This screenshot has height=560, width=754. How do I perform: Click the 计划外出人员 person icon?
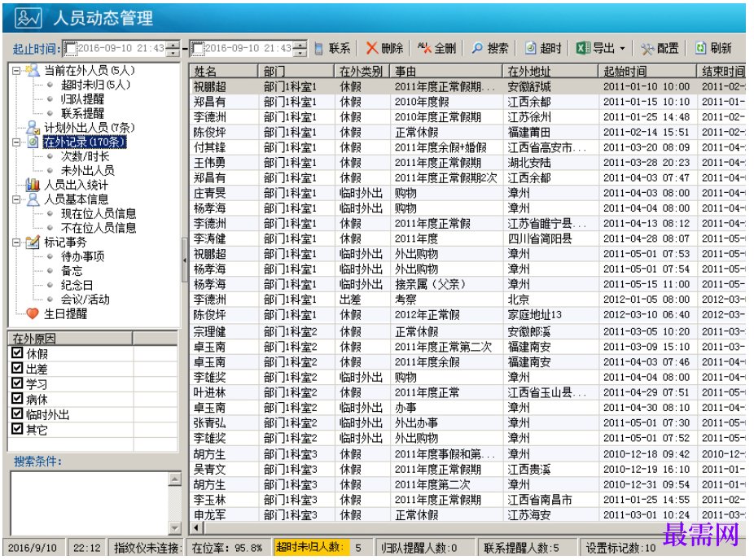[x=33, y=127]
